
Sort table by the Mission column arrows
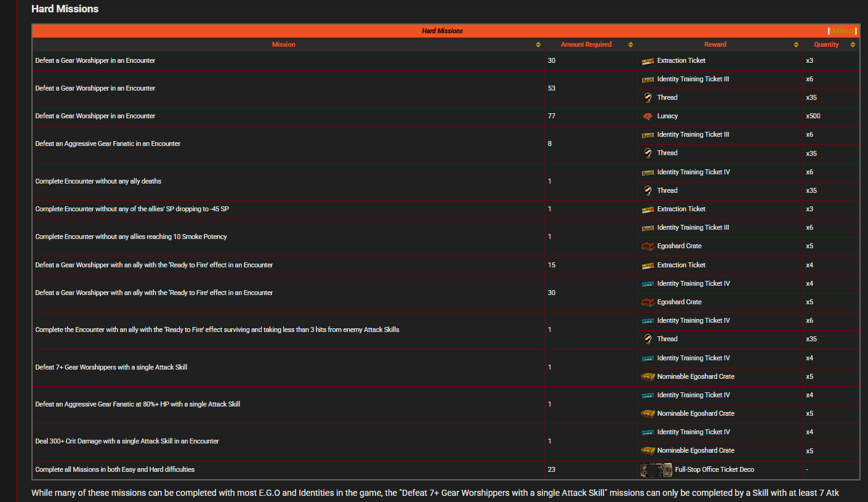coord(538,45)
